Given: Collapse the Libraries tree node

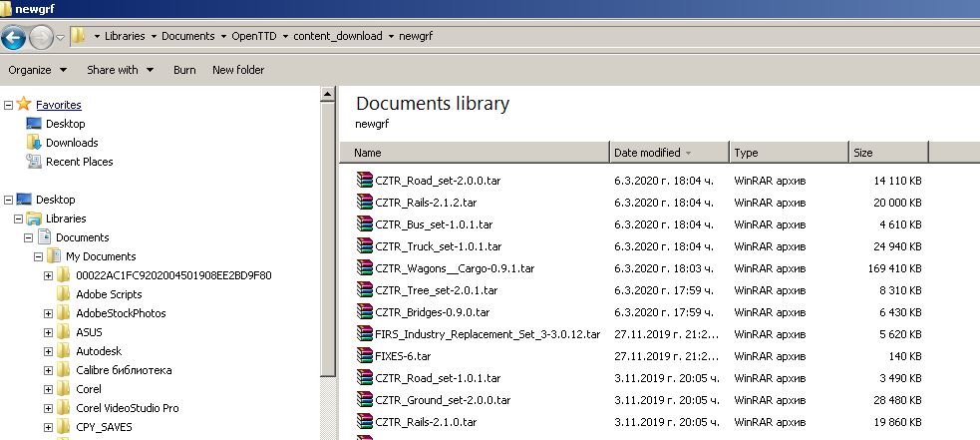Looking at the screenshot, I should pyautogui.click(x=18, y=220).
